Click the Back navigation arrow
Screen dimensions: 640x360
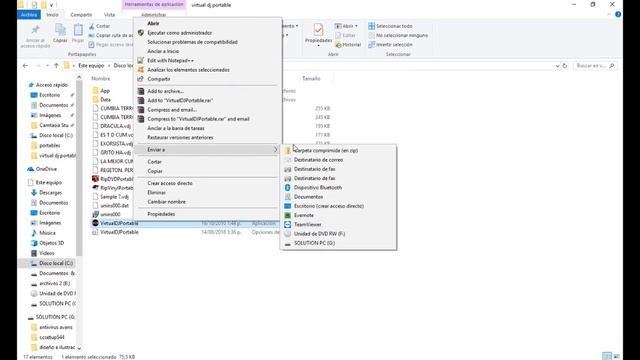[25, 66]
